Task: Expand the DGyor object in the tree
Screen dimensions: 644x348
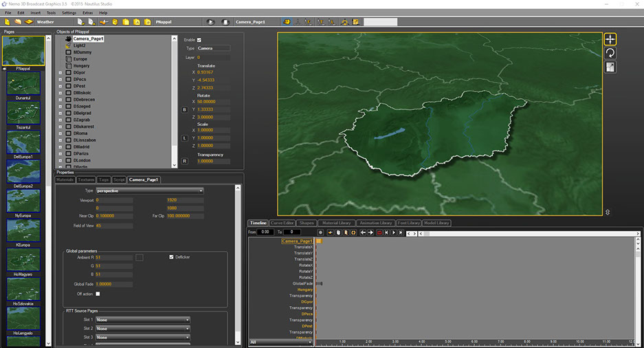Action: click(60, 72)
